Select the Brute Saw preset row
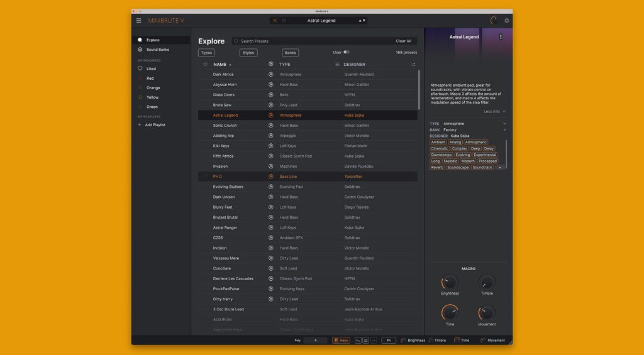This screenshot has height=355, width=644. (x=308, y=105)
